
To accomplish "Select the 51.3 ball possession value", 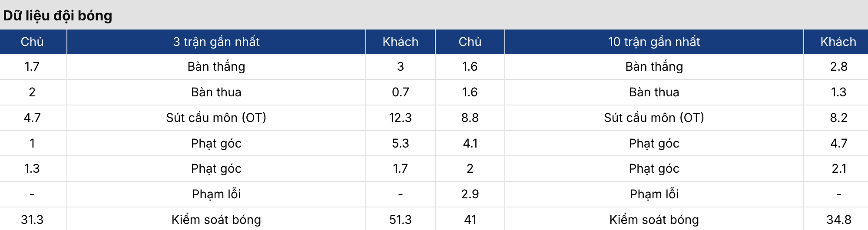I will pos(400,220).
